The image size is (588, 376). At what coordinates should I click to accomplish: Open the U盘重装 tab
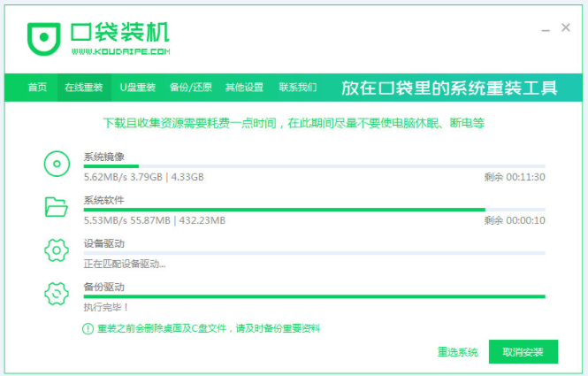pyautogui.click(x=138, y=88)
